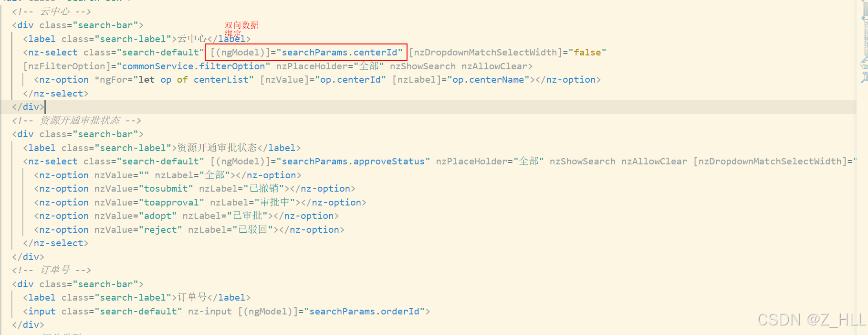
Task: Click the searchParams.orderId input binding
Action: 364,312
